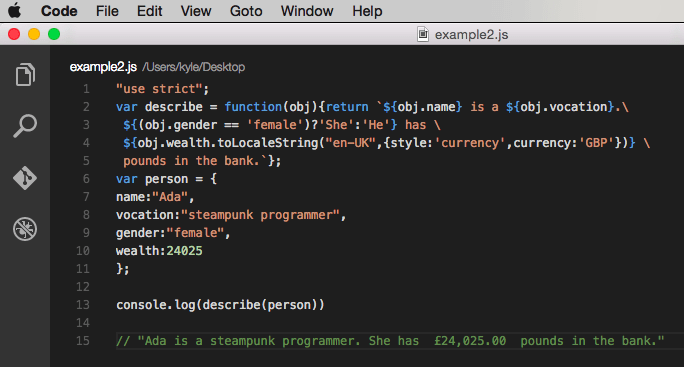684x367 pixels.
Task: Open the Search view icon
Action: (x=25, y=126)
